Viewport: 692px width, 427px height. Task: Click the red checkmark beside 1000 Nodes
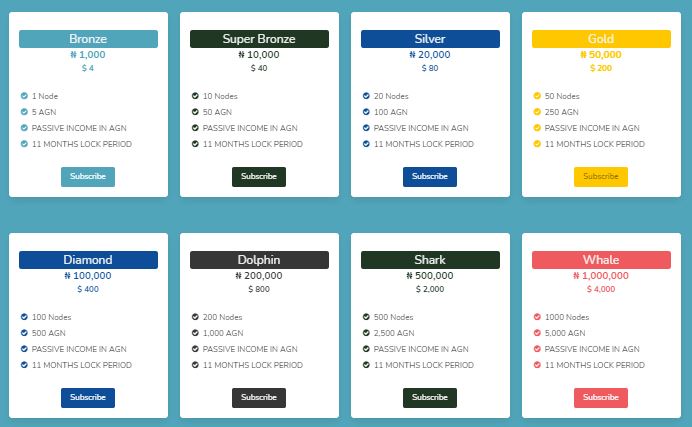tap(537, 317)
